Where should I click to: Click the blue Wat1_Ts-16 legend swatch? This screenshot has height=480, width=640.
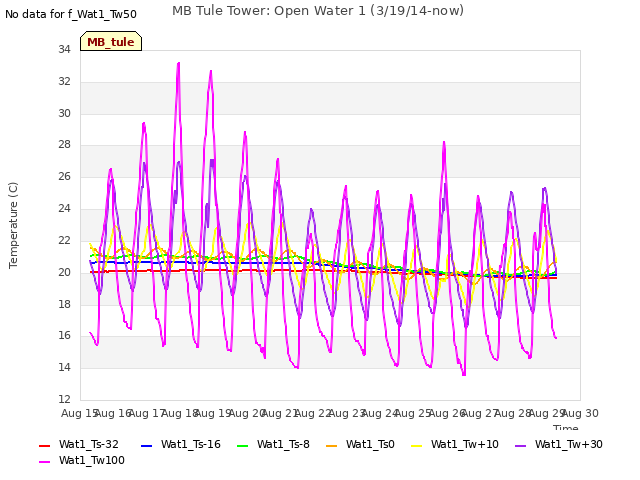point(146,445)
